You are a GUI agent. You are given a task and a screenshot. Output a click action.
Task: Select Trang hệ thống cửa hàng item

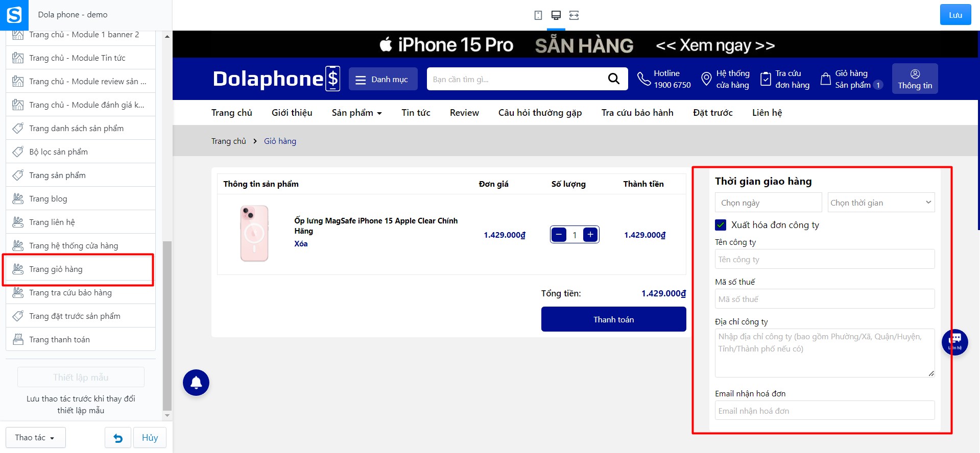(81, 245)
